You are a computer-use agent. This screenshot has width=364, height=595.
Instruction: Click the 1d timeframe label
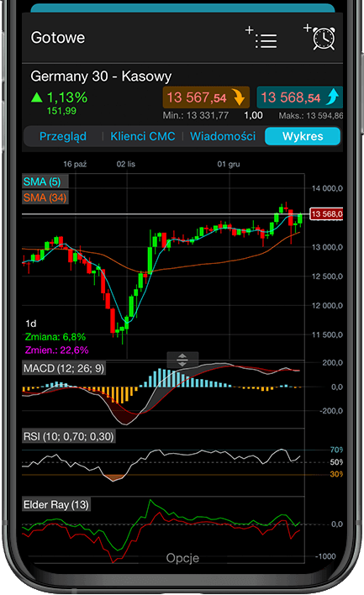[x=31, y=324]
